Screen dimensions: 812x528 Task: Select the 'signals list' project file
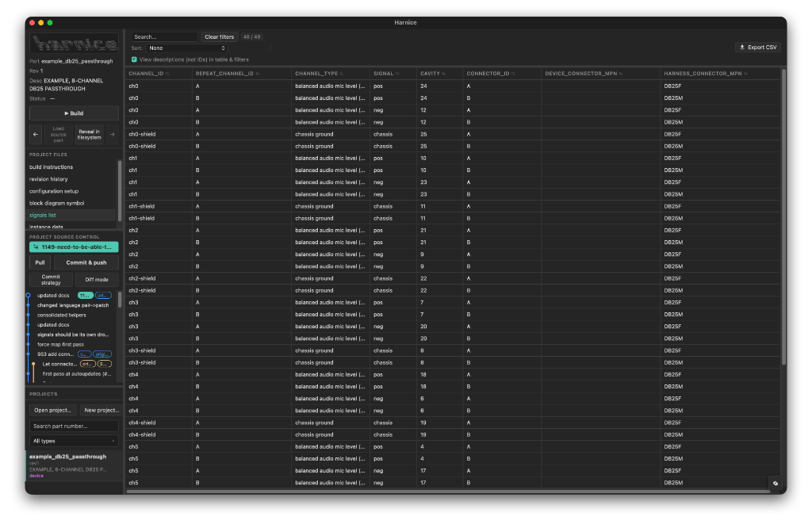point(72,216)
